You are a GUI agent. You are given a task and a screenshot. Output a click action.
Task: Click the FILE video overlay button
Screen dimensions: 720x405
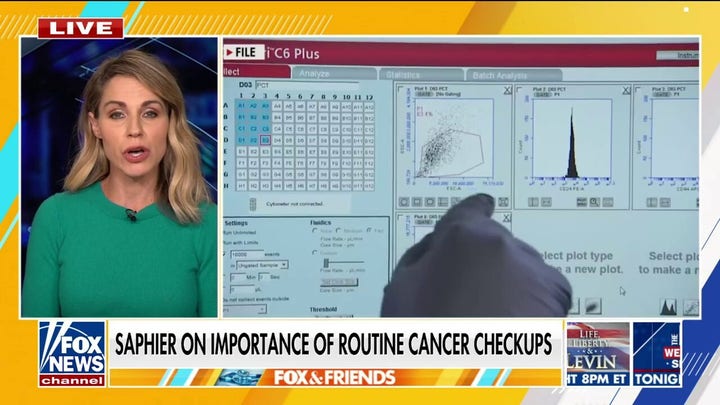[x=243, y=52]
